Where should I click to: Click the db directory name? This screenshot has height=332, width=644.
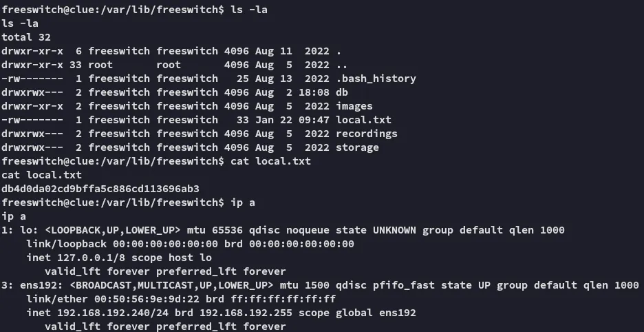342,92
